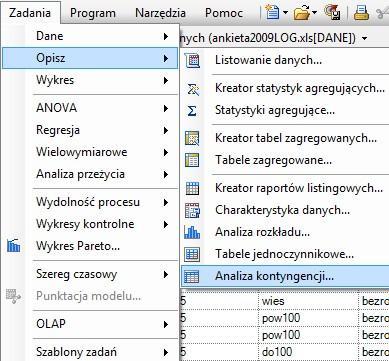Image resolution: width=389 pixels, height=361 pixels.
Task: Select the Wykres Pareto chart icon
Action: [13, 246]
